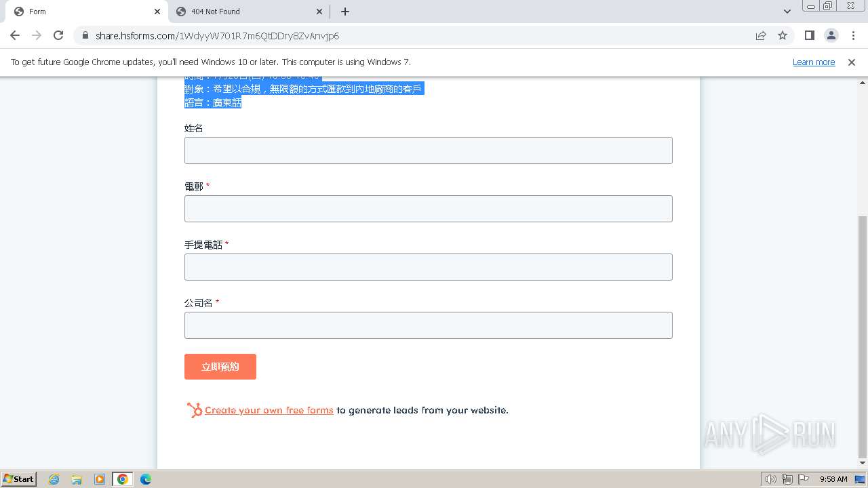Viewport: 868px width, 488px height.
Task: Launch Internet Explorer from taskbar
Action: coord(54,479)
